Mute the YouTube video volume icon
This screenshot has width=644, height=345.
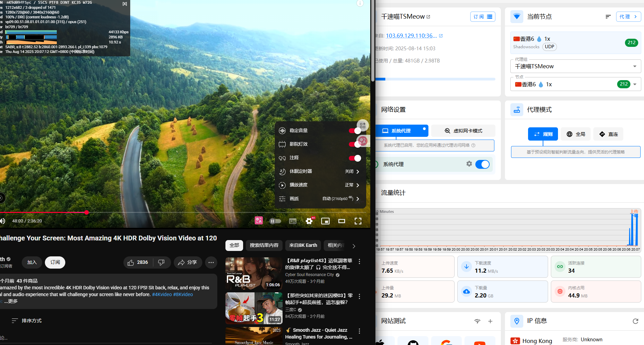click(x=3, y=221)
